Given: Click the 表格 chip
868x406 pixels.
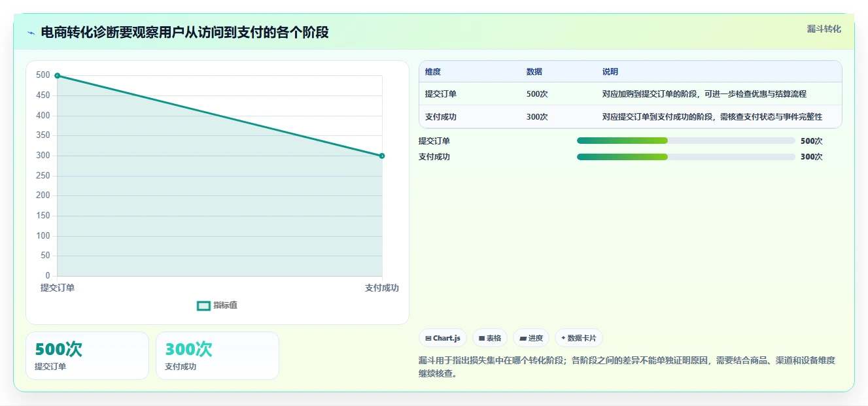Looking at the screenshot, I should tap(490, 338).
